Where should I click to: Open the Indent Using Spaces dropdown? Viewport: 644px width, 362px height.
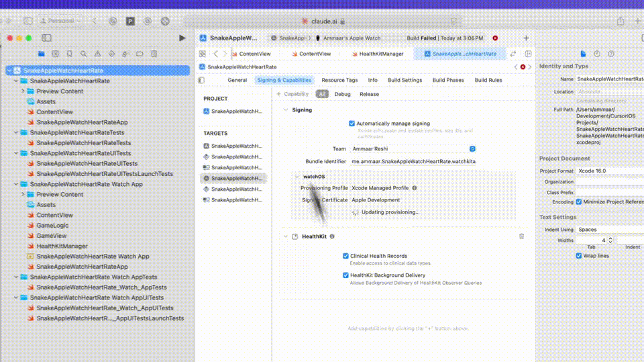click(x=610, y=230)
